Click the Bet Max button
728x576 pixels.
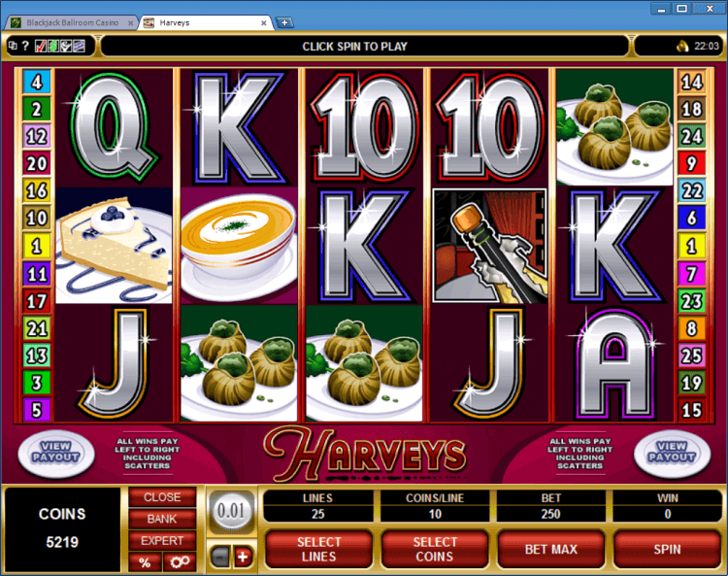tap(551, 549)
